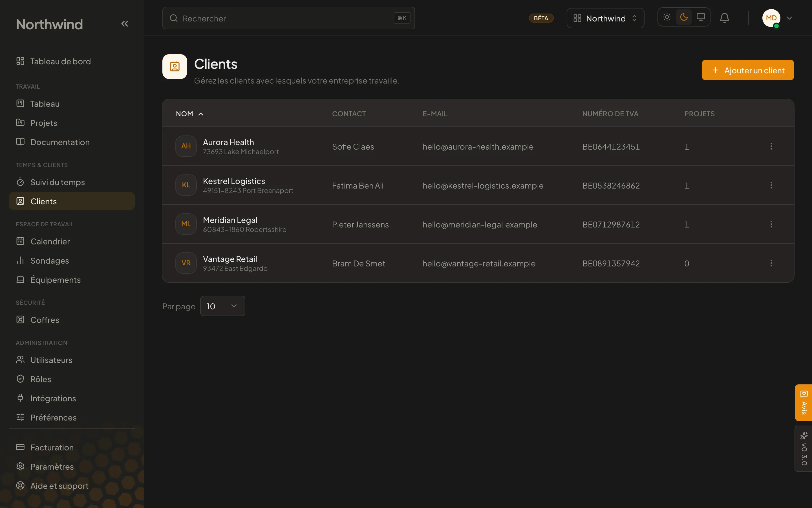Image resolution: width=812 pixels, height=508 pixels.
Task: Select Clients in the sidebar
Action: (72, 201)
